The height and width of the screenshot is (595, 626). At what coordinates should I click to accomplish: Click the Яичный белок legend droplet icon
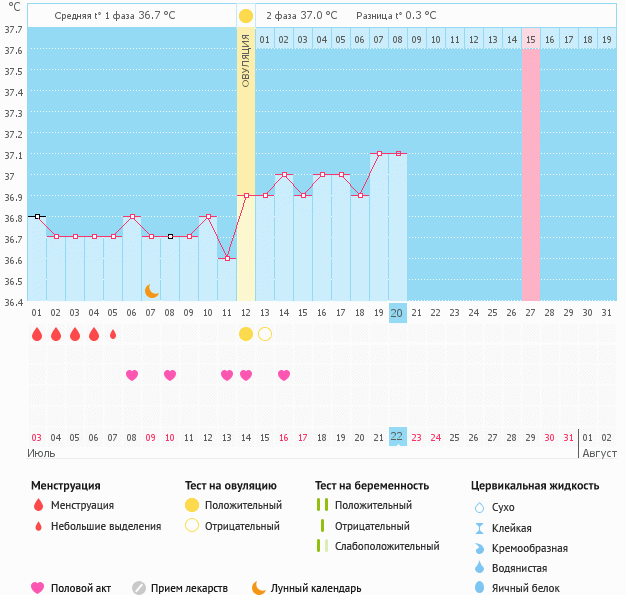click(479, 588)
